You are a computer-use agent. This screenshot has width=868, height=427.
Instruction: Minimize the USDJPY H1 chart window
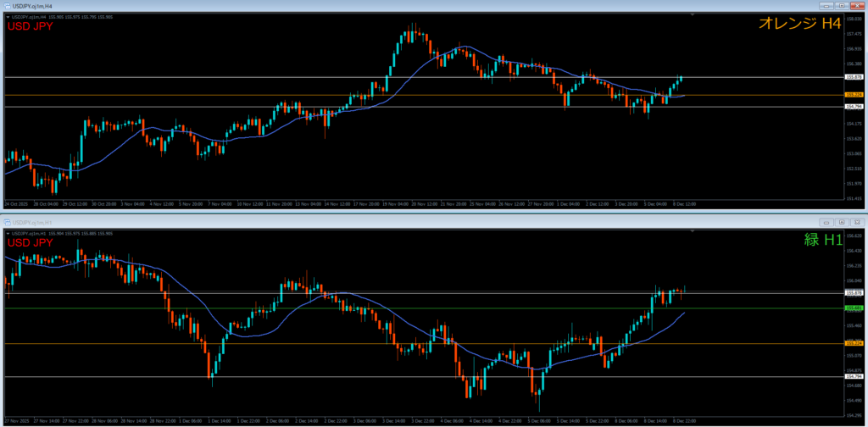click(x=828, y=221)
